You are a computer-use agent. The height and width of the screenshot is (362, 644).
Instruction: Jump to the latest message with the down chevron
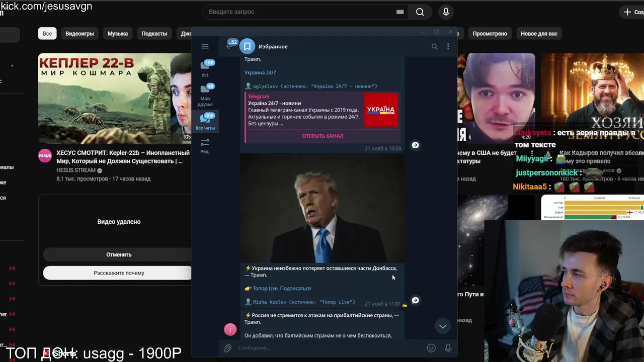click(x=443, y=326)
